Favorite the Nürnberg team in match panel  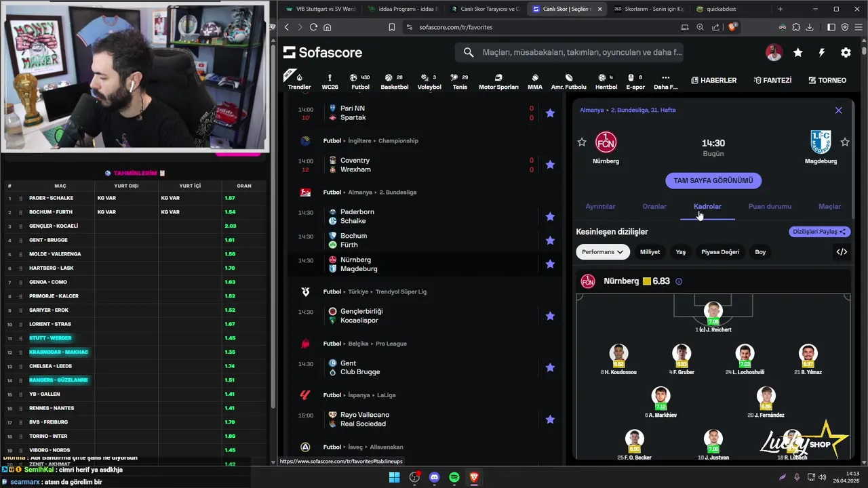click(581, 142)
